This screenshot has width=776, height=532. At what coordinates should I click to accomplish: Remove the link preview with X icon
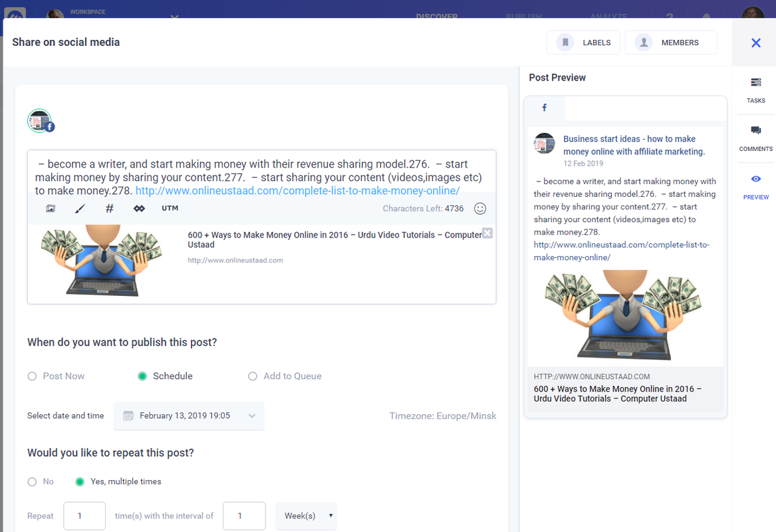click(487, 233)
